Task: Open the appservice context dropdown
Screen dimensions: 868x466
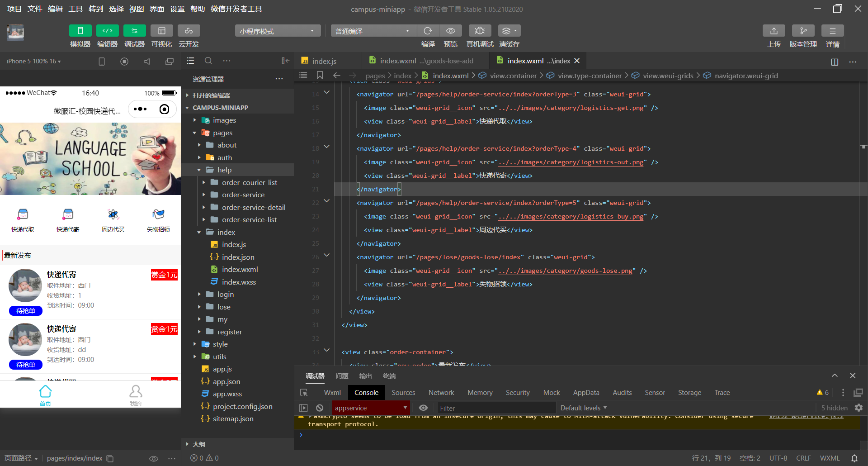Action: coord(371,408)
